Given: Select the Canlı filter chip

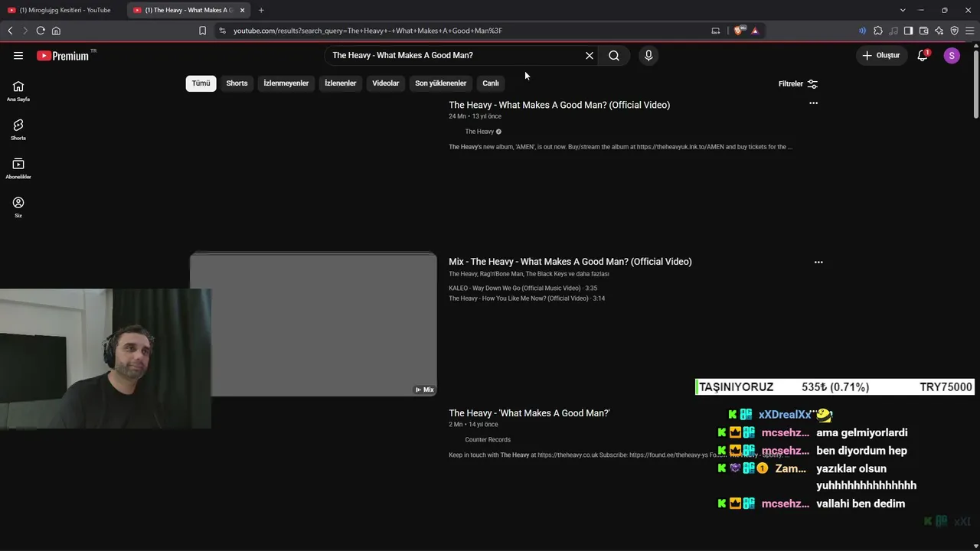Looking at the screenshot, I should click(x=491, y=83).
